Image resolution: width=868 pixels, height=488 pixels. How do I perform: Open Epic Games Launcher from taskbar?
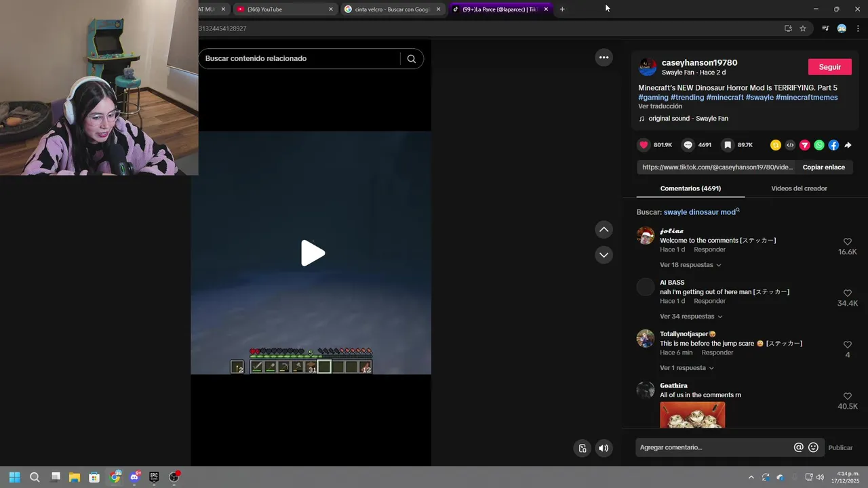point(154,477)
